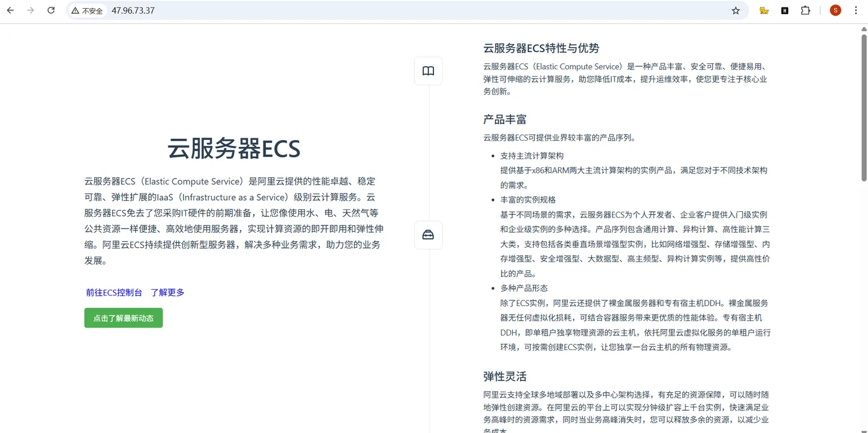This screenshot has width=868, height=433.
Task: Click the up arrow of scrollbar
Action: click(x=864, y=28)
